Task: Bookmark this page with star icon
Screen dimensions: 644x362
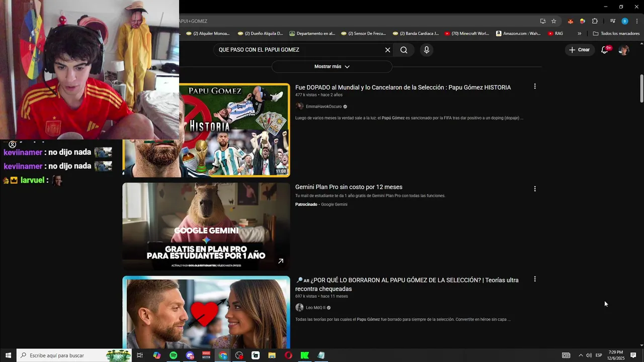Action: click(554, 21)
